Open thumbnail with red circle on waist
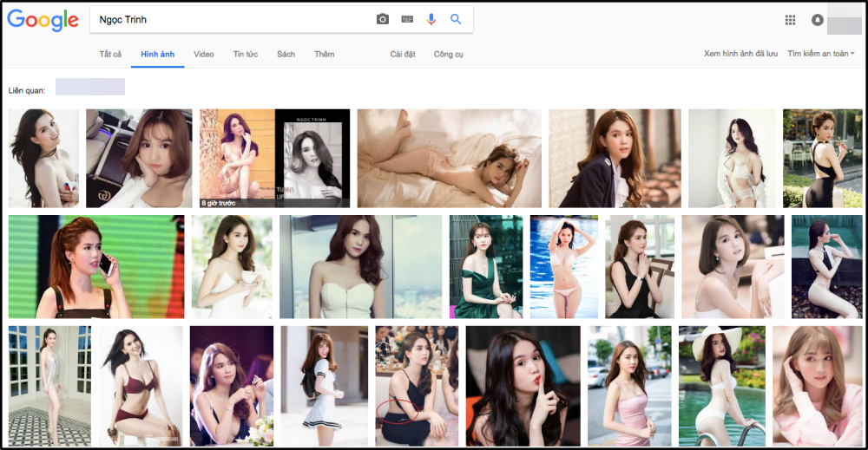The height and width of the screenshot is (450, 868). pyautogui.click(x=417, y=386)
